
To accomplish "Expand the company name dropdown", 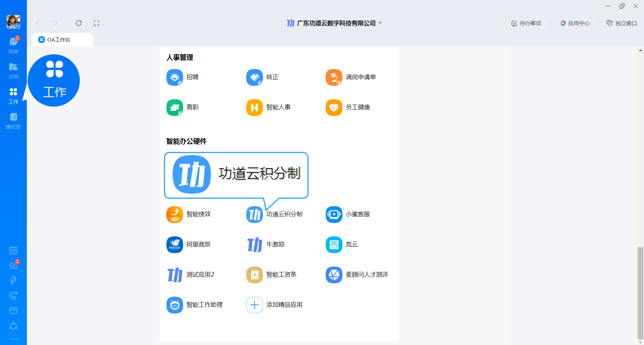I will (380, 23).
